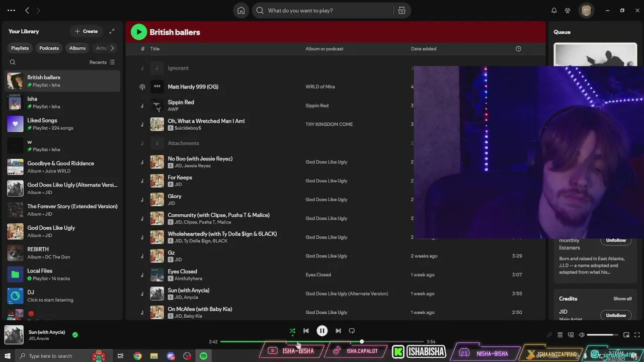The height and width of the screenshot is (362, 644).
Task: Open Sun (with Anycia) title in now playing bar
Action: coord(47,332)
